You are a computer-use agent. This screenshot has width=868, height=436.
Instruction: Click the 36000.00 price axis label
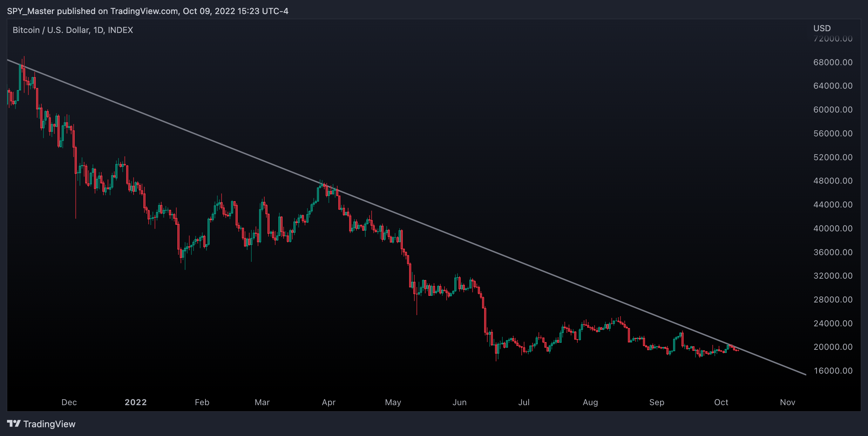tap(833, 252)
